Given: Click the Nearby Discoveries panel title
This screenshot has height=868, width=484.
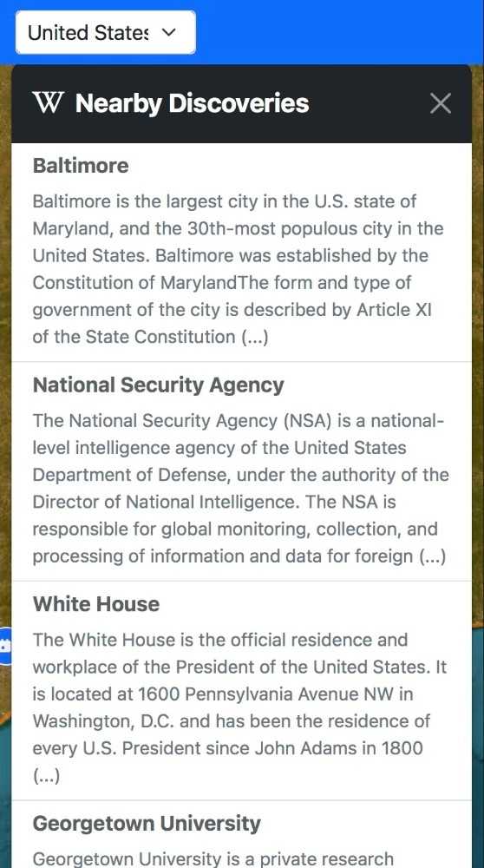Looking at the screenshot, I should [192, 103].
